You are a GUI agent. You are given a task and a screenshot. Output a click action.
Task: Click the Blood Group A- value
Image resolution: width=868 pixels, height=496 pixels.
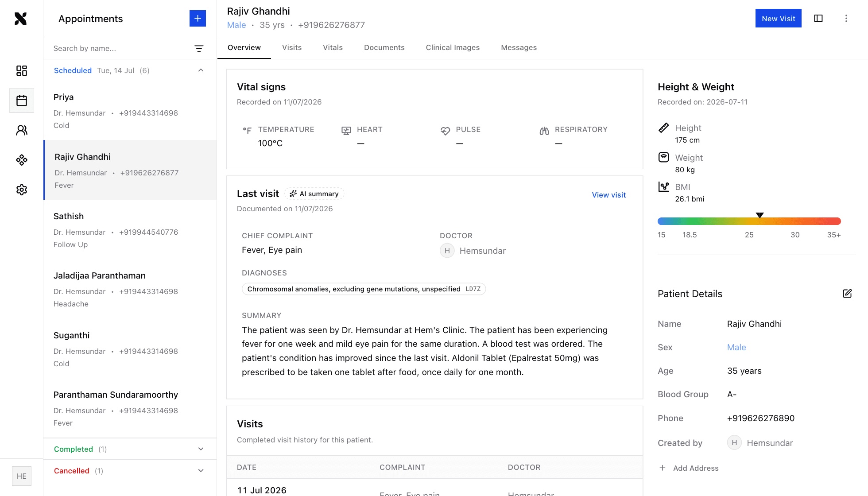click(732, 394)
